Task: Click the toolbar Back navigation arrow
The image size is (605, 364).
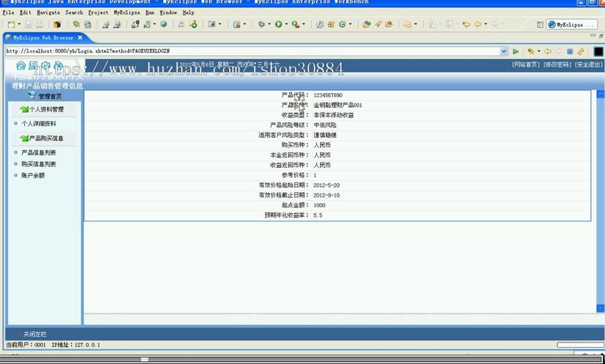Action: click(478, 24)
